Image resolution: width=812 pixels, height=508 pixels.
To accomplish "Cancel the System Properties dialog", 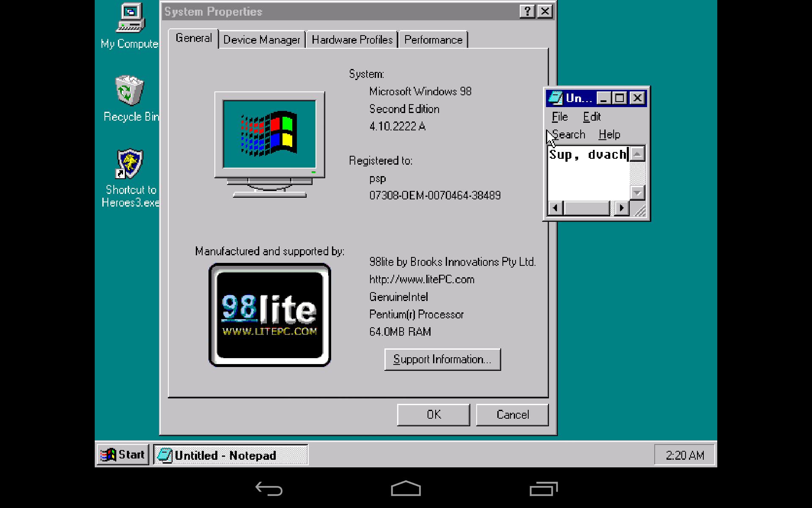I will [513, 414].
